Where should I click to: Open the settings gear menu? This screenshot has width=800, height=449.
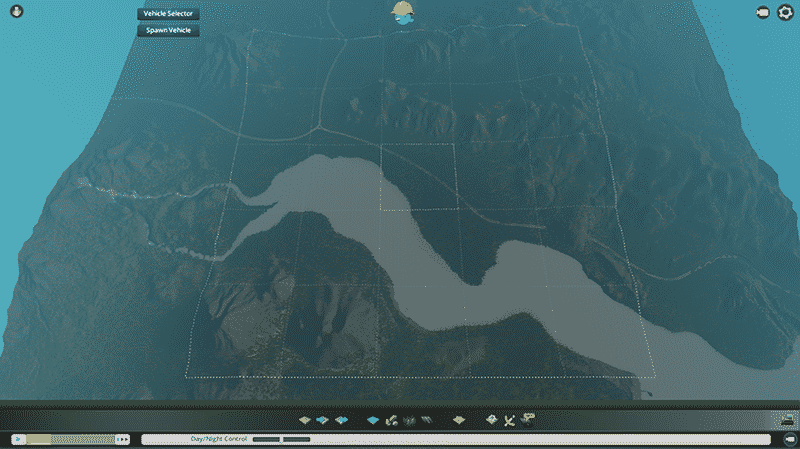[784, 12]
